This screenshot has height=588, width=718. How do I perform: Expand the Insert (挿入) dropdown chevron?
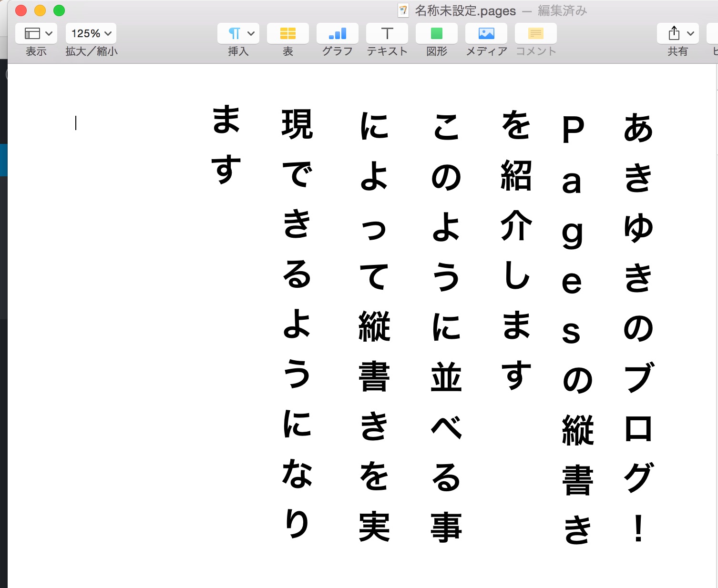pyautogui.click(x=251, y=33)
